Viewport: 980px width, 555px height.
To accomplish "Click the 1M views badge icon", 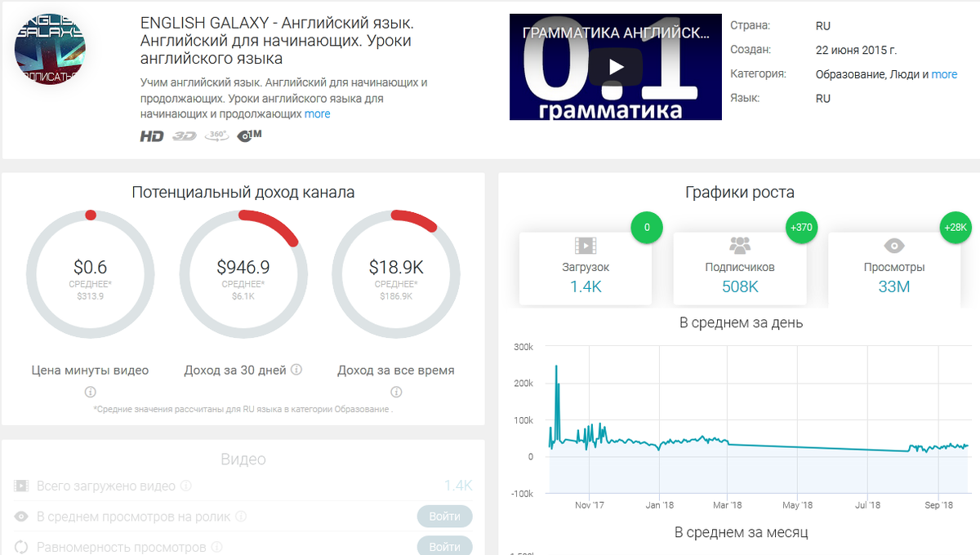I will point(249,135).
